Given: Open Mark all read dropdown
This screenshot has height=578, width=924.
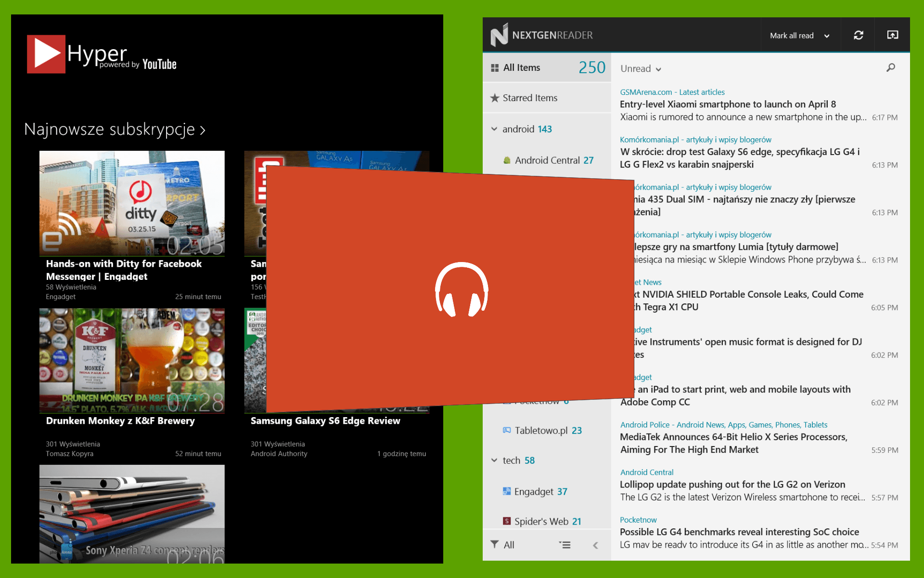Looking at the screenshot, I should pos(800,36).
